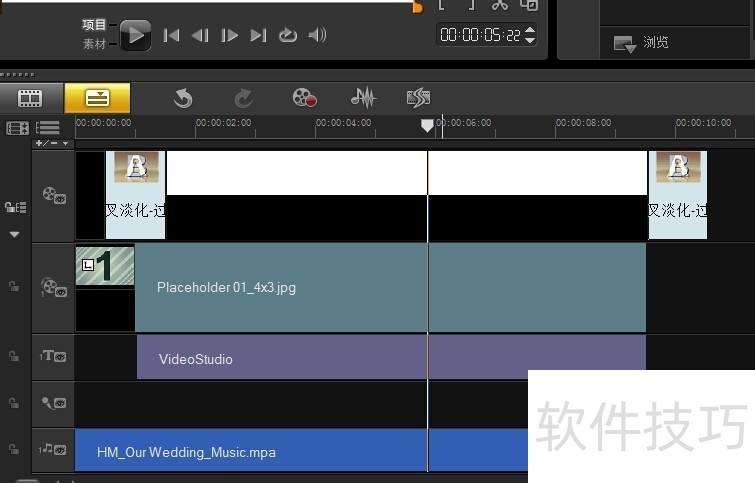Toggle the Repeat playback button
This screenshot has height=483, width=755.
tap(288, 36)
